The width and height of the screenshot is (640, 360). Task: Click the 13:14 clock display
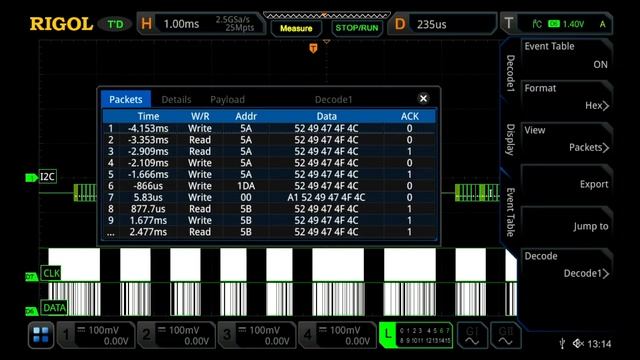click(599, 344)
